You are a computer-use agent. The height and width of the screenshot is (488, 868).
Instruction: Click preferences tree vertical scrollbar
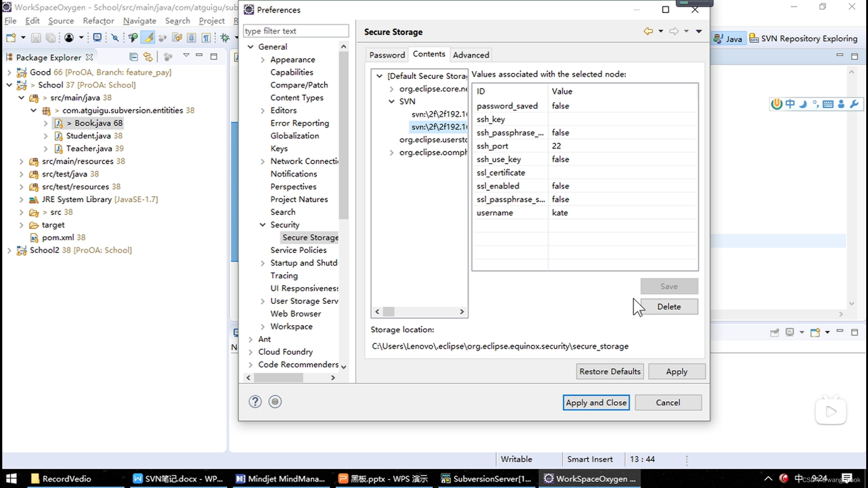(344, 136)
